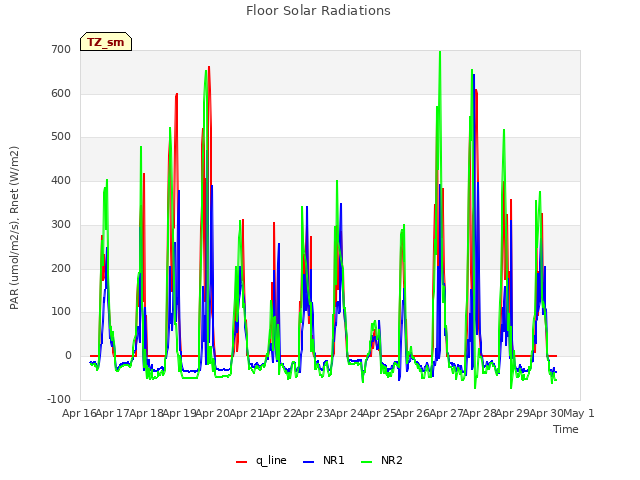
Task: Click the Floor Solar Radiations chart title
Action: coord(318,10)
